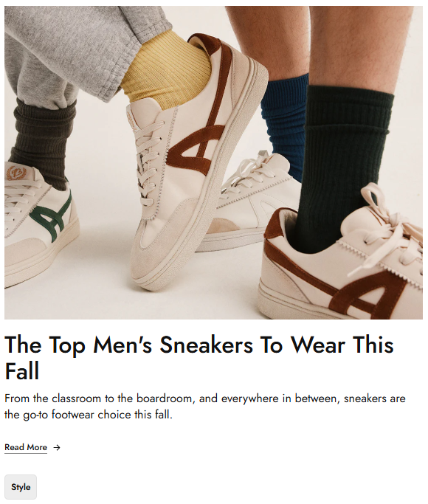
Task: Click the yellow ribbed sock in the photo
Action: 167,68
